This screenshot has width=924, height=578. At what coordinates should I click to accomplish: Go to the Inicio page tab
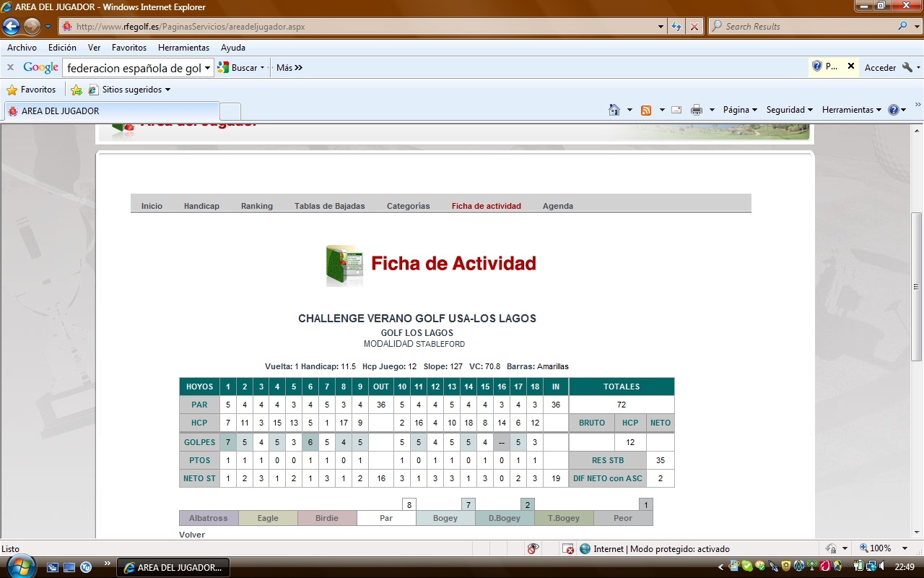coord(152,206)
